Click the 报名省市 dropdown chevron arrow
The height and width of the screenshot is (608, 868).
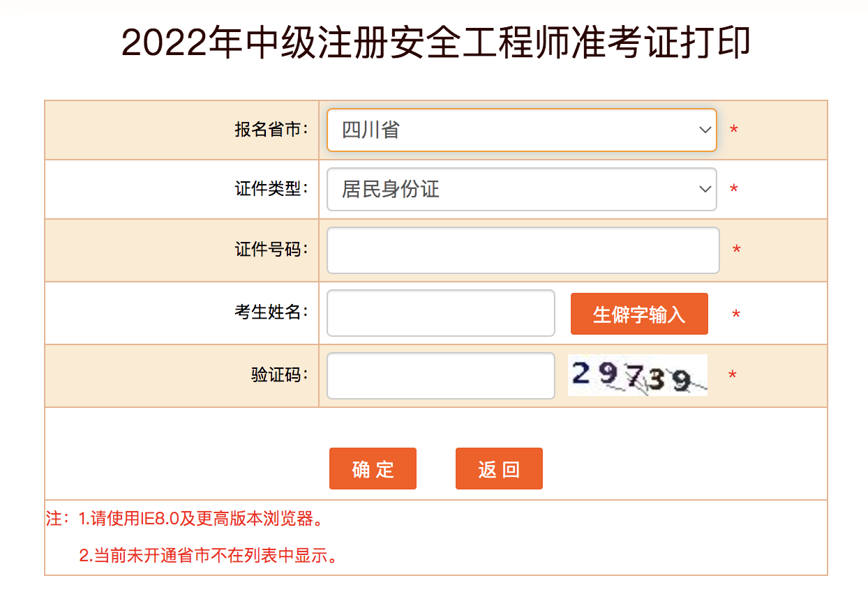coord(705,130)
